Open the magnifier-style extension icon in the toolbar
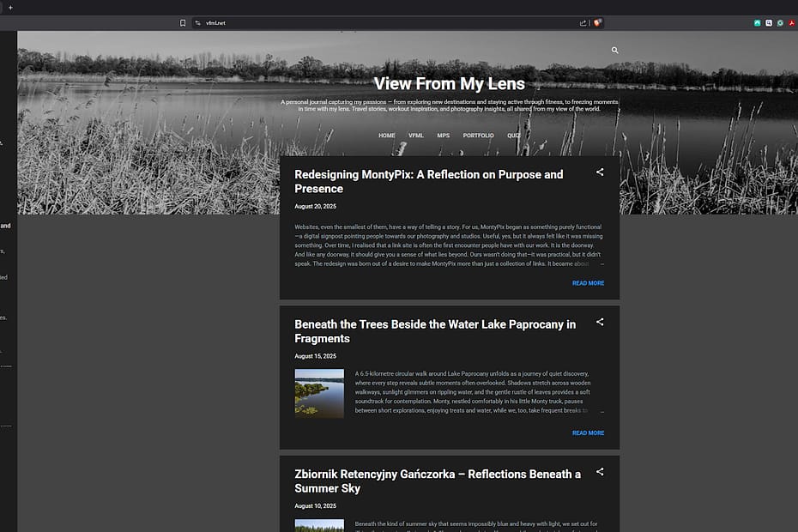 (x=768, y=22)
